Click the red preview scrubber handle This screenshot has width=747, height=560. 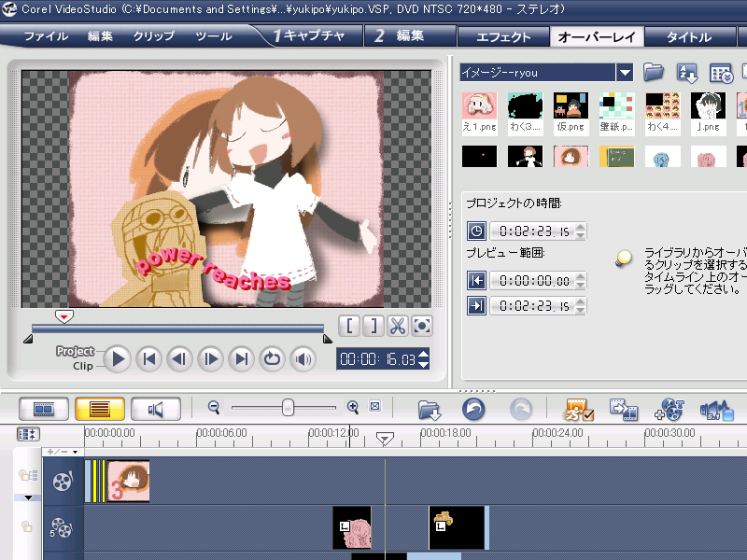(x=63, y=316)
